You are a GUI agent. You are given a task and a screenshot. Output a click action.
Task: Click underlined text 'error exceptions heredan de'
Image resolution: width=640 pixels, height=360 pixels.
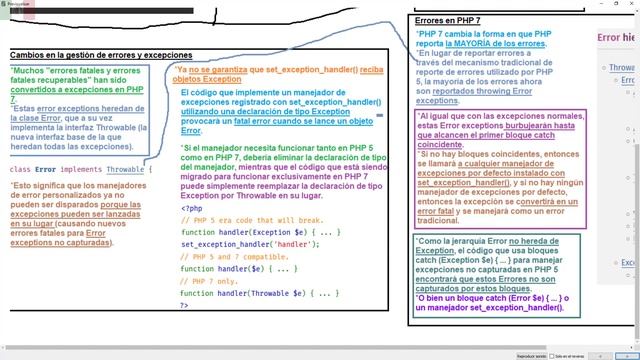pos(90,109)
